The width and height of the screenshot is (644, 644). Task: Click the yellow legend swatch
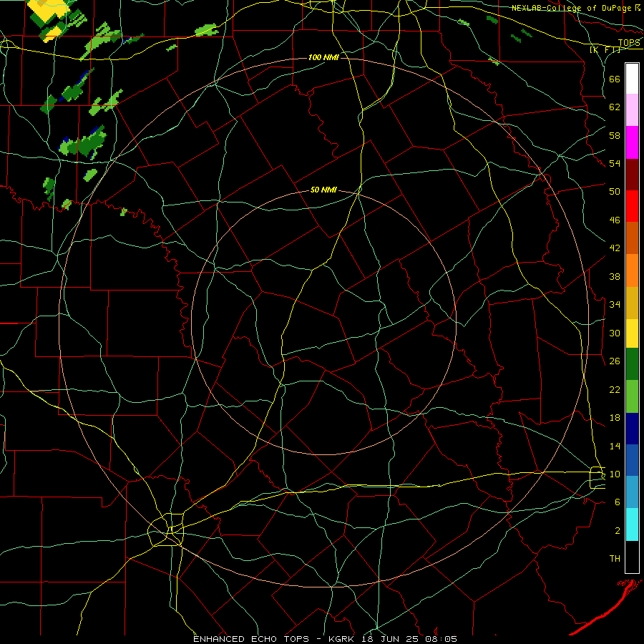pos(632,333)
